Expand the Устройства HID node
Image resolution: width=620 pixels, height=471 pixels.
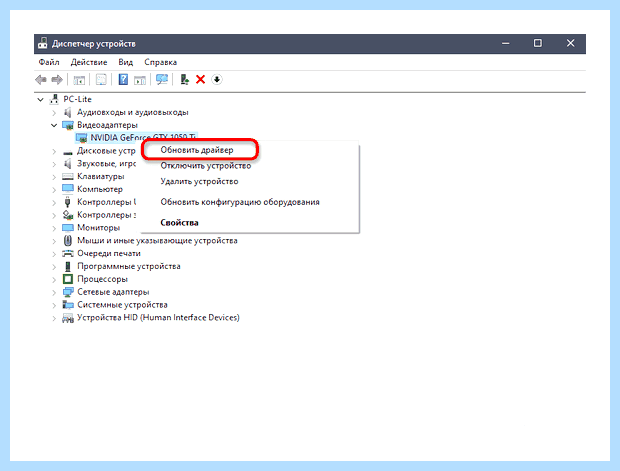(54, 318)
